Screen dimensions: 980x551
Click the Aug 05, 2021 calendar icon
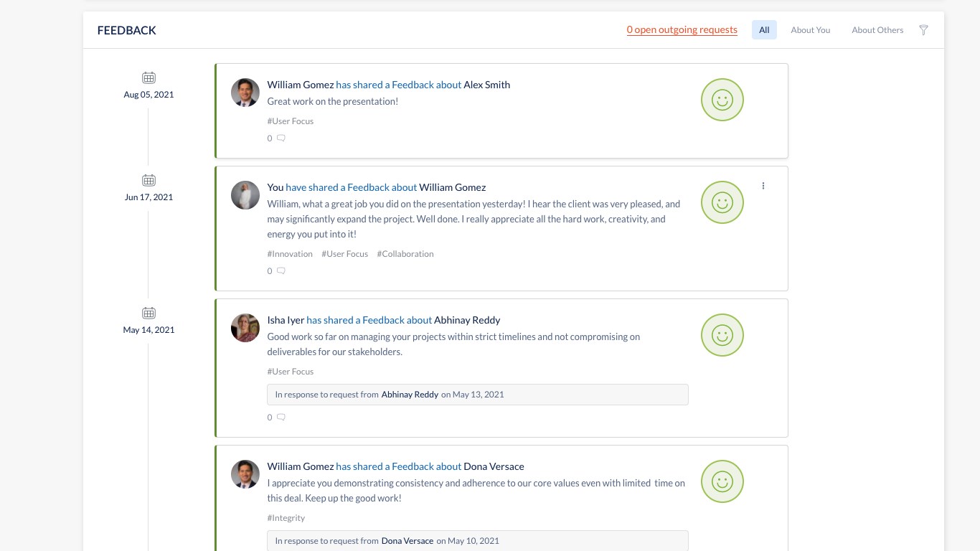click(x=149, y=77)
